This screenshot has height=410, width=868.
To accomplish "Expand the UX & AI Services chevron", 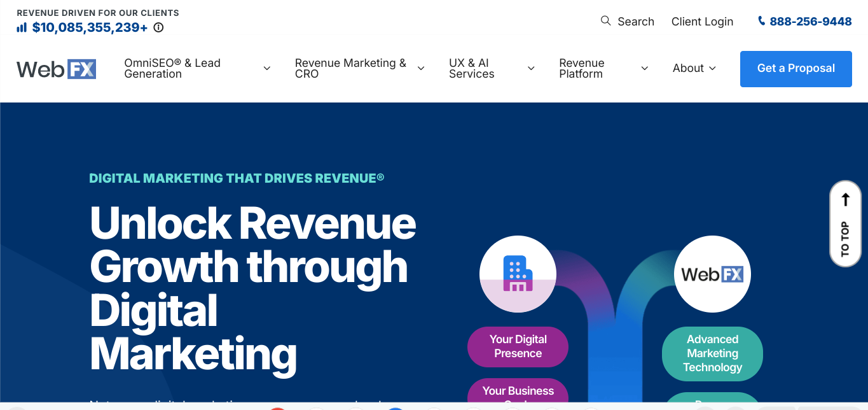I will pyautogui.click(x=531, y=68).
